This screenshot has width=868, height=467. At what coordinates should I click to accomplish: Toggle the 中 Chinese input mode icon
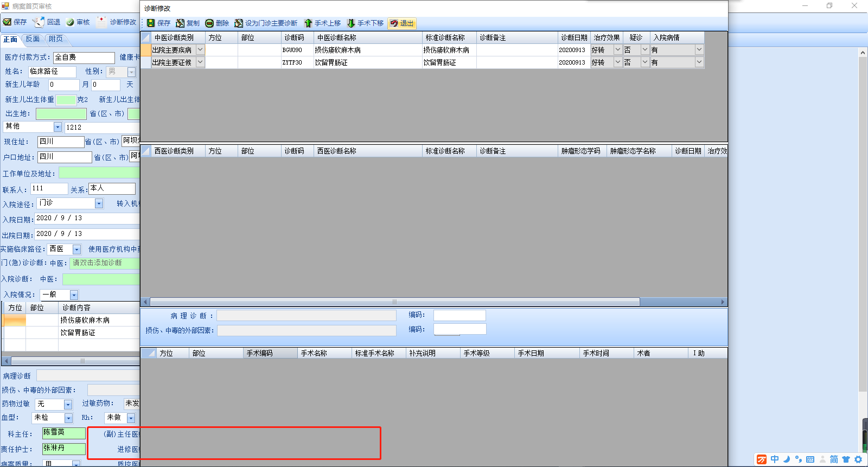pyautogui.click(x=775, y=459)
